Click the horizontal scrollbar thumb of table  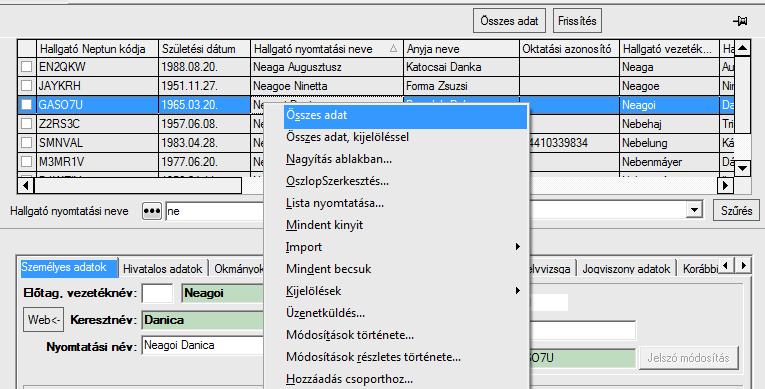click(x=138, y=185)
